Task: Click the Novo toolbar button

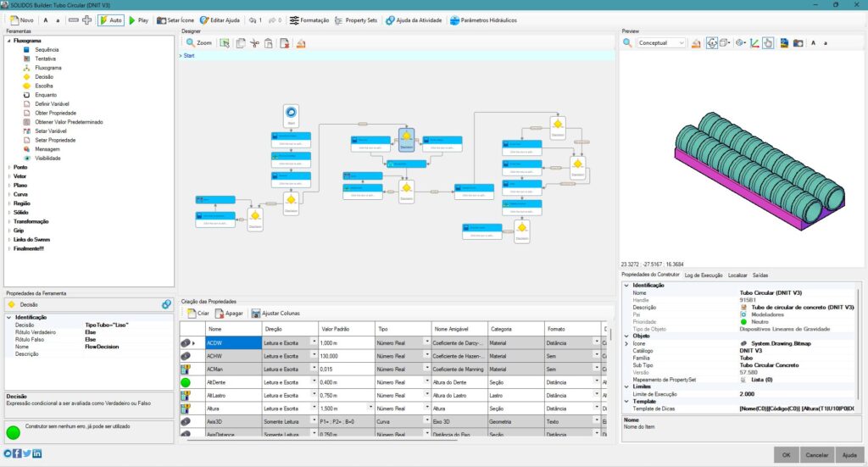Action: (21, 20)
